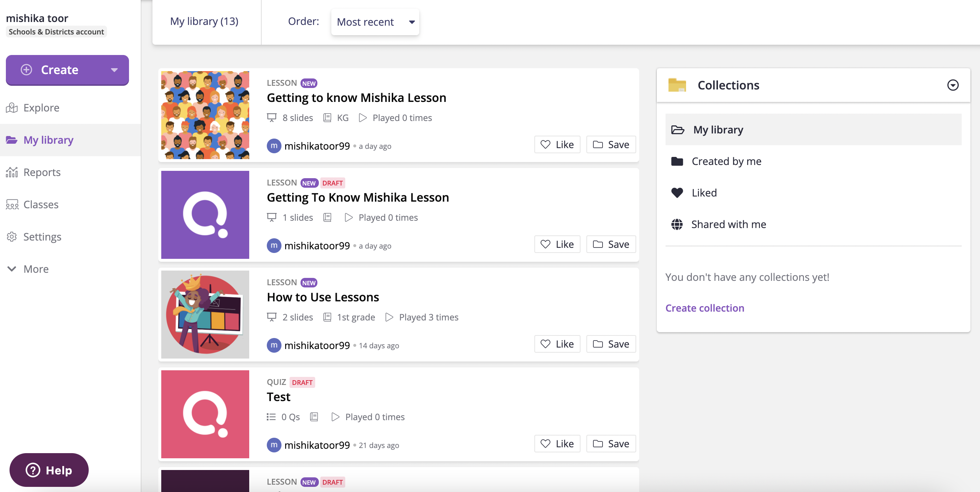Select the Created by me tree item
Screen dimensions: 980x492
point(726,161)
